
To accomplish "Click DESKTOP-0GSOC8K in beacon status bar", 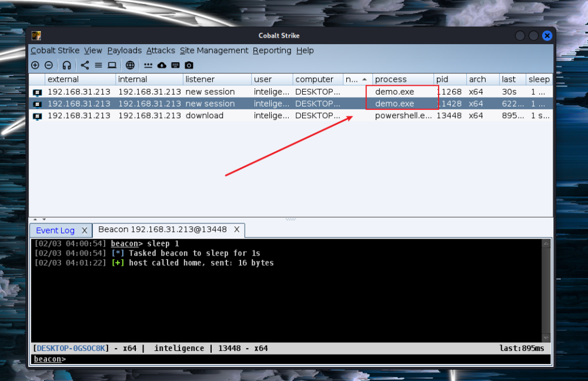I will tap(71, 349).
